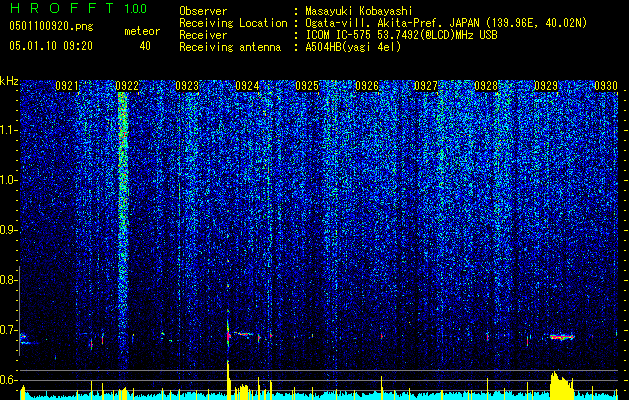Click the kHz axis unit label

[9, 81]
